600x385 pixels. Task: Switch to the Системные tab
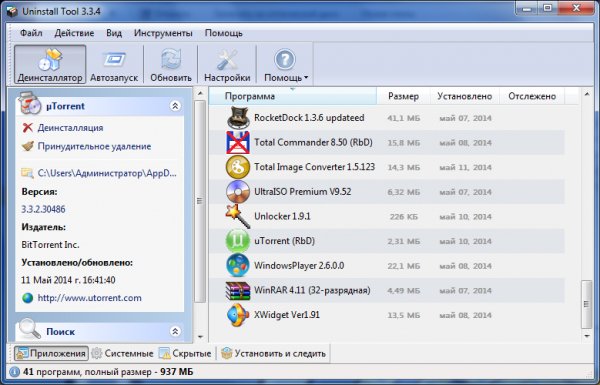pyautogui.click(x=122, y=353)
